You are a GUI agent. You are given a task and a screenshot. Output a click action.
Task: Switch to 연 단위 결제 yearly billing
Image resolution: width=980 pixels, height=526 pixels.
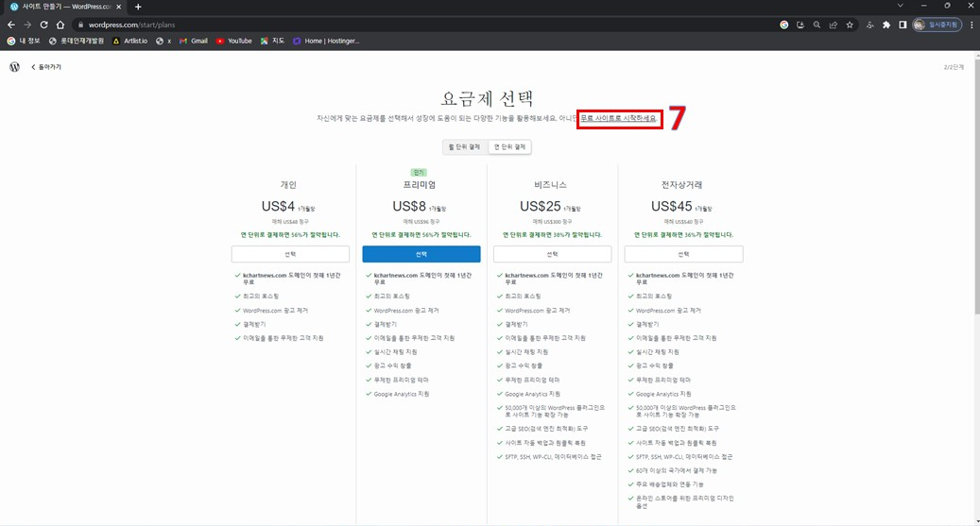(x=510, y=146)
